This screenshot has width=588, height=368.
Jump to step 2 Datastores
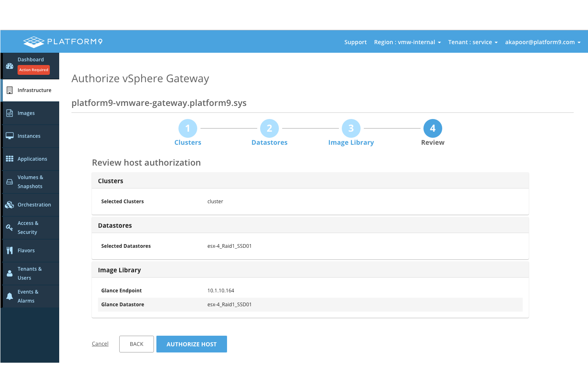269,128
